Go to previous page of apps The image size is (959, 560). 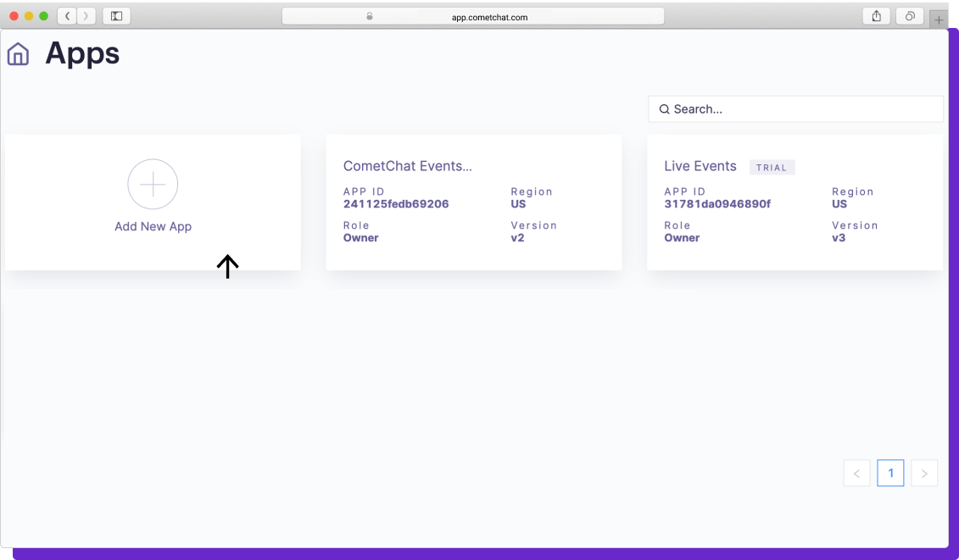(857, 474)
